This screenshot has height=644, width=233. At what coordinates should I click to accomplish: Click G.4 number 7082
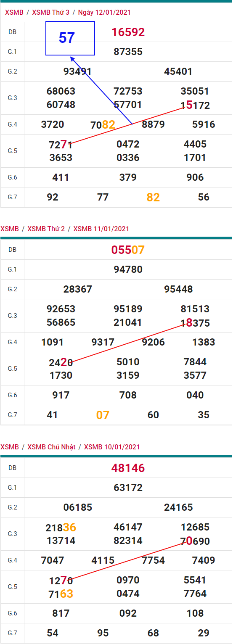point(103,124)
